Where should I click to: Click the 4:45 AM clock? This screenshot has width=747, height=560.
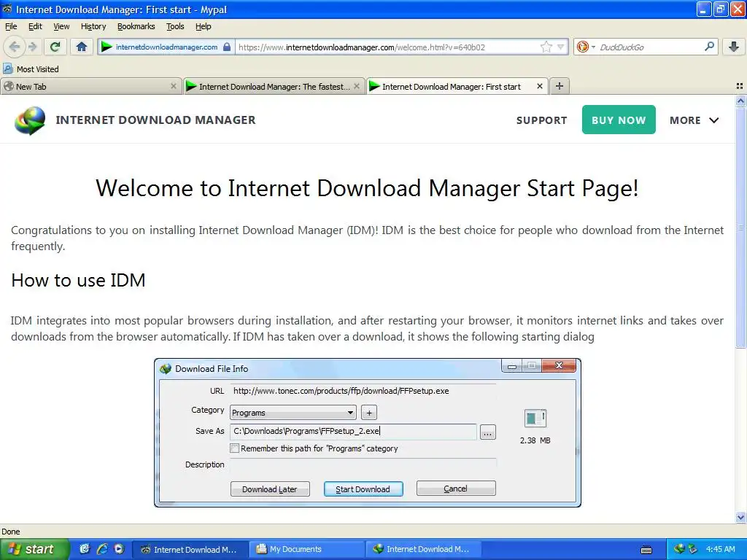click(x=720, y=549)
